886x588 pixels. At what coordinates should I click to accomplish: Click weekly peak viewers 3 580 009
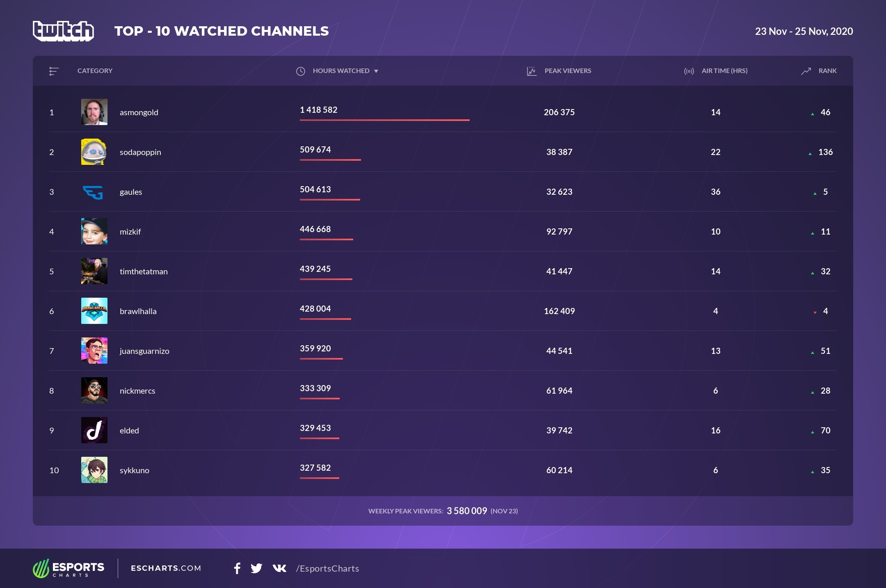pos(467,511)
